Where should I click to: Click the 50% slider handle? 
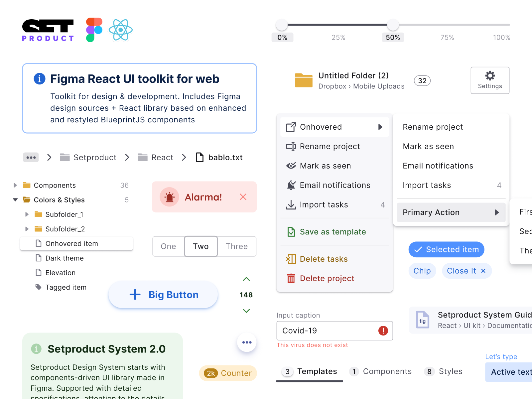click(393, 24)
